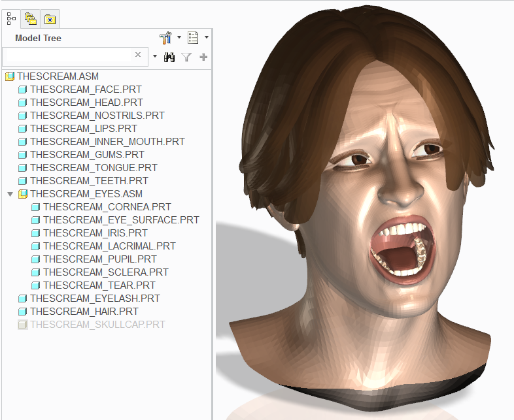
Task: Select THESCREAM_TEETH.PRT part
Action: tap(89, 181)
